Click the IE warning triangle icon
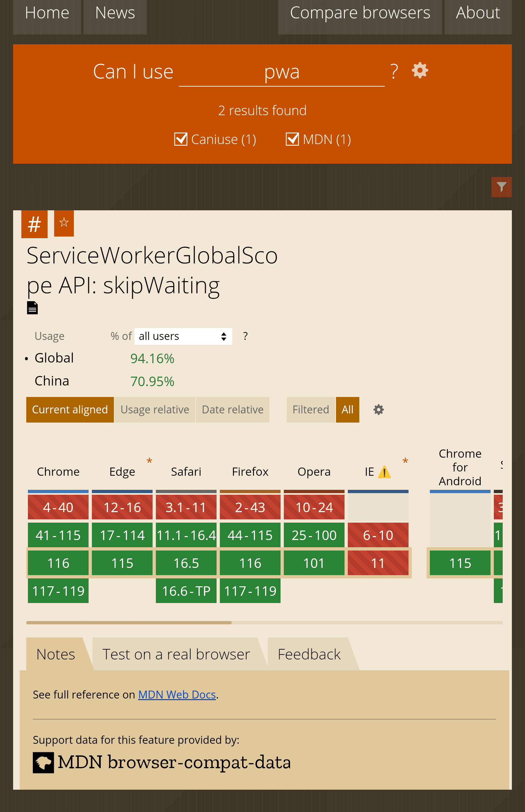This screenshot has width=525, height=812. click(x=385, y=472)
